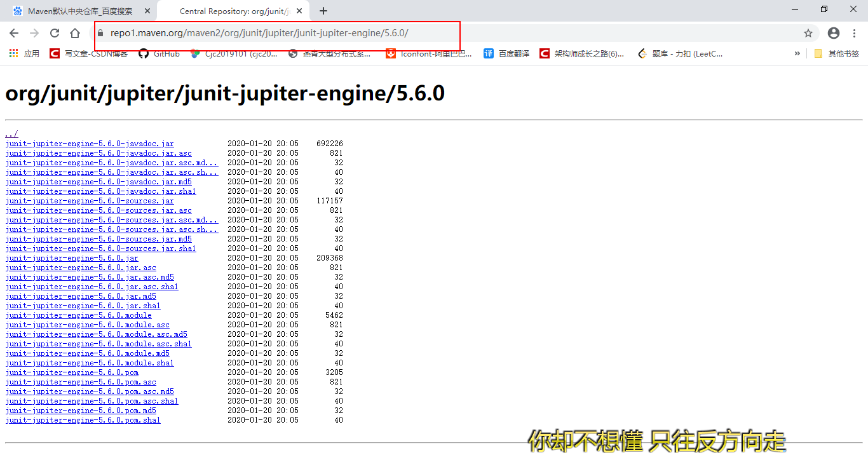Bookmark this page with the star icon
868x462 pixels.
(x=808, y=33)
